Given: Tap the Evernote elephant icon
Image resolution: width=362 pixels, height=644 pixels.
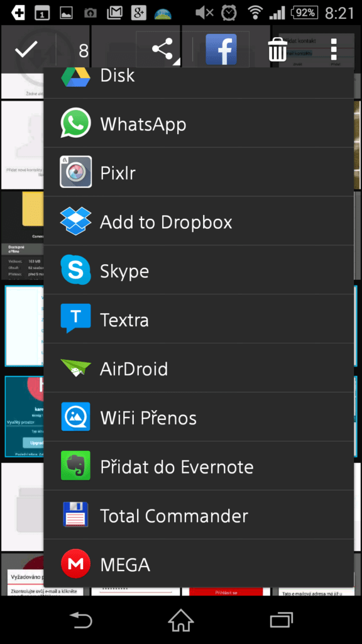Looking at the screenshot, I should [x=75, y=466].
